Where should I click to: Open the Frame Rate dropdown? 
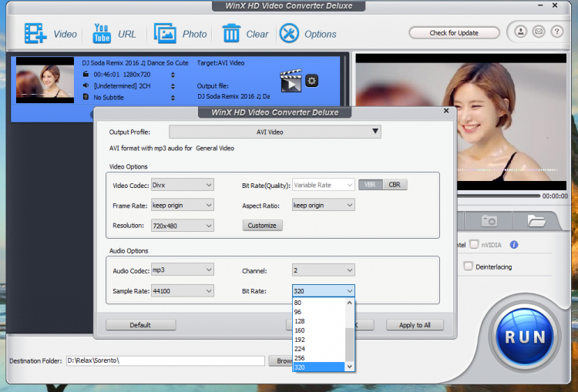click(183, 205)
